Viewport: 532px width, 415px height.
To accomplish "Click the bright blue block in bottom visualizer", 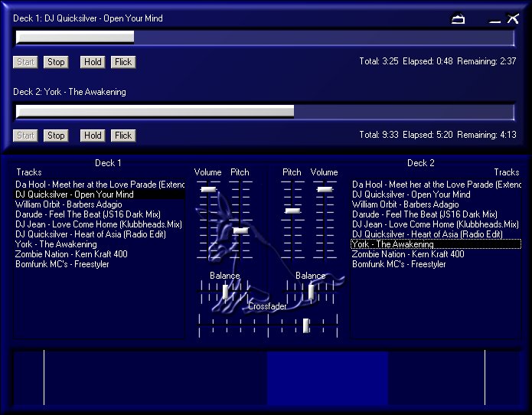I will (328, 378).
